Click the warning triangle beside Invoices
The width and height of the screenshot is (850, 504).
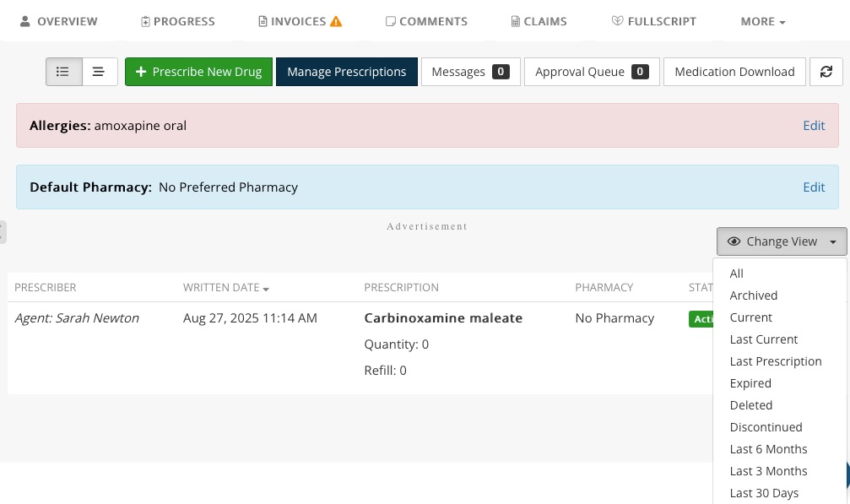336,22
